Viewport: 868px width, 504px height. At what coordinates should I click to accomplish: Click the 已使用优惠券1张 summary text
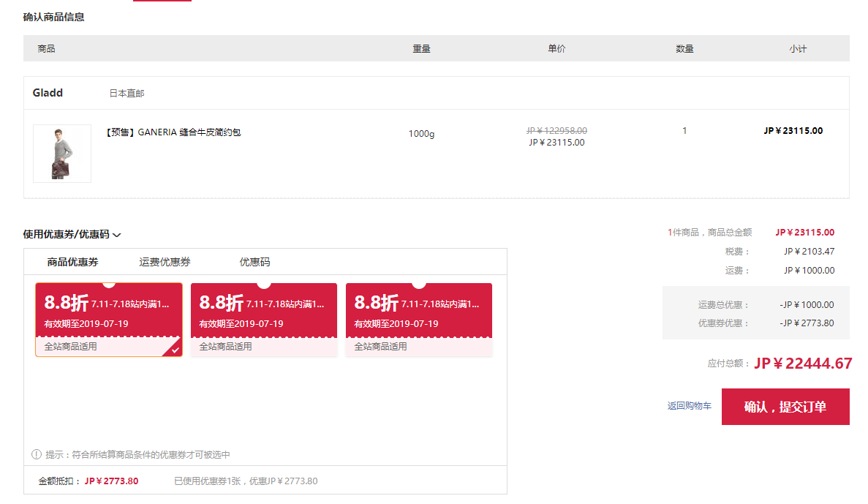click(x=246, y=481)
